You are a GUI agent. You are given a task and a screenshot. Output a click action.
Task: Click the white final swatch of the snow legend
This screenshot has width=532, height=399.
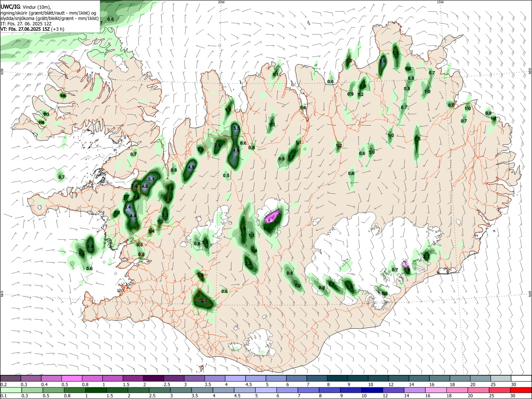pyautogui.click(x=521, y=378)
